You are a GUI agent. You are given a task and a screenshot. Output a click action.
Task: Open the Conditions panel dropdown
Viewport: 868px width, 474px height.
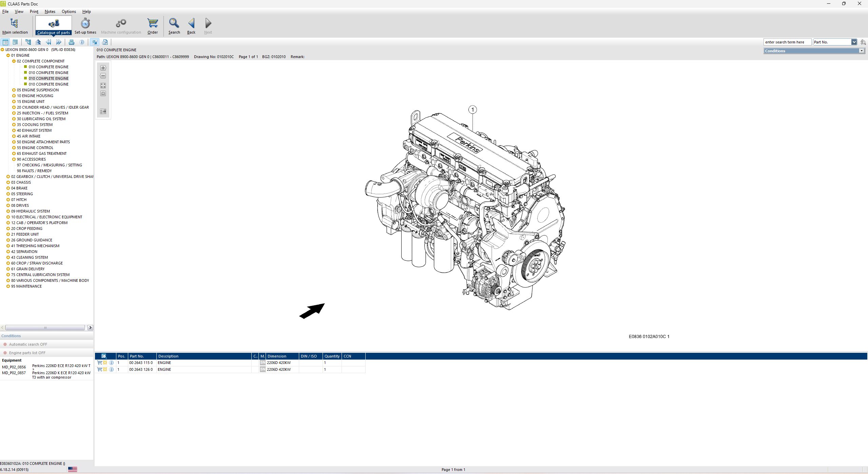point(862,51)
